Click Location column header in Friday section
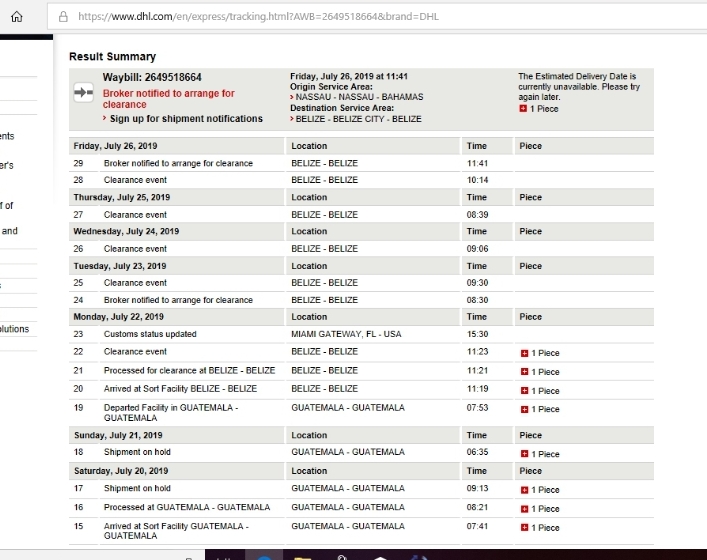The width and height of the screenshot is (707, 560). [309, 146]
